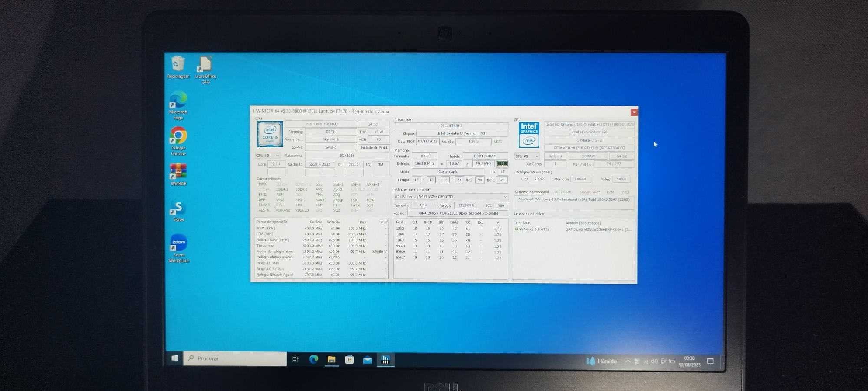
Task: Click the UEFI Boot indicator
Action: 562,192
